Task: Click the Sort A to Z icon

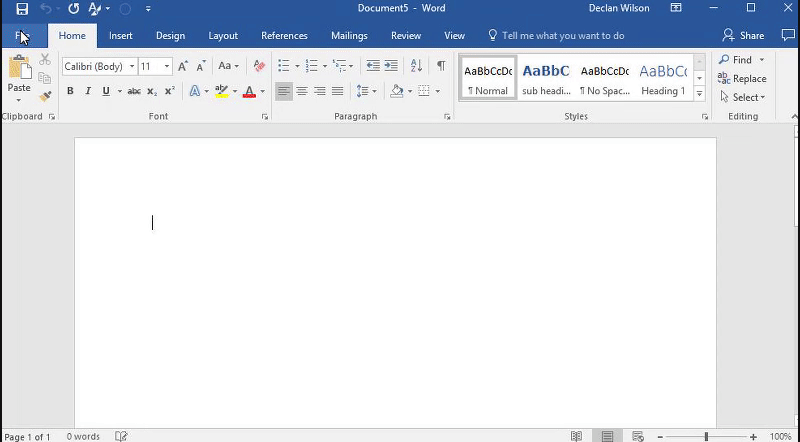Action: pyautogui.click(x=417, y=66)
